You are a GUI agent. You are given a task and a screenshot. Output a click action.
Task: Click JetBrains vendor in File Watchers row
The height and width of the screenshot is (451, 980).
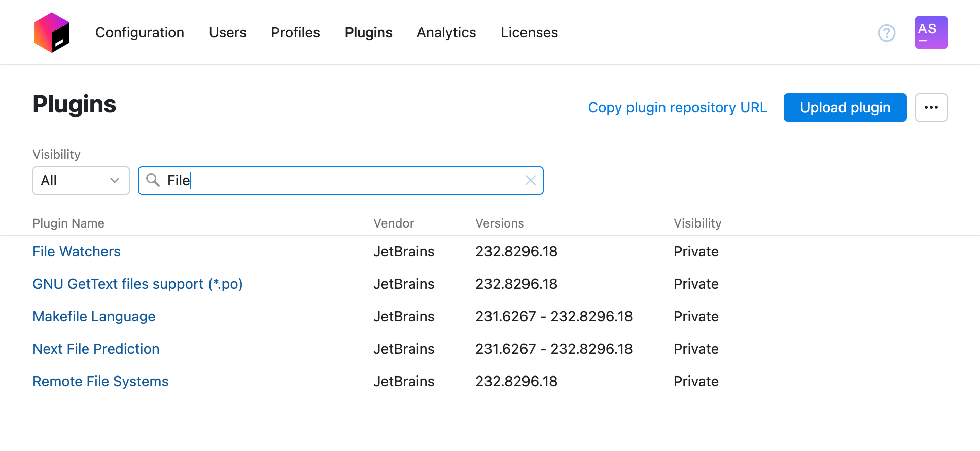(x=404, y=252)
